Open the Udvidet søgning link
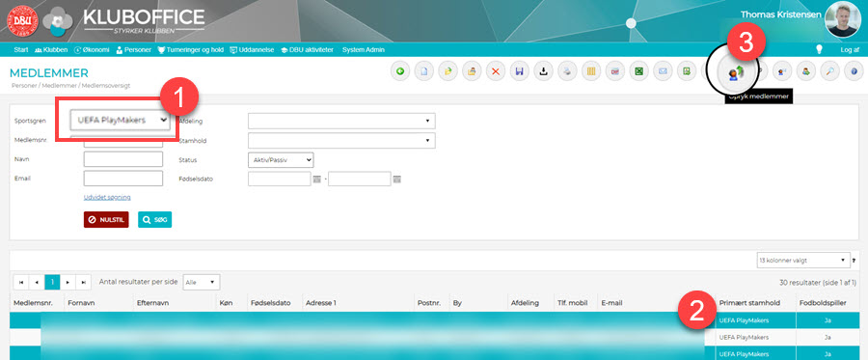This screenshot has height=360, width=868. click(x=107, y=197)
